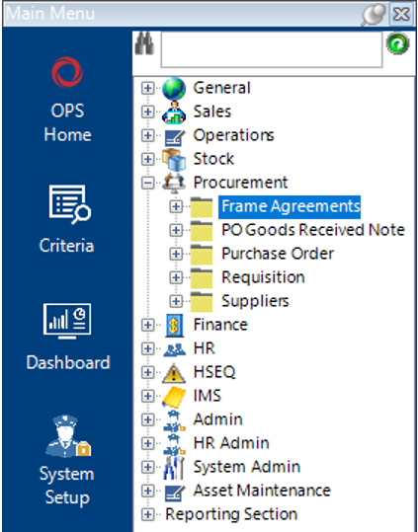Click the Sales person icon

pos(174,113)
